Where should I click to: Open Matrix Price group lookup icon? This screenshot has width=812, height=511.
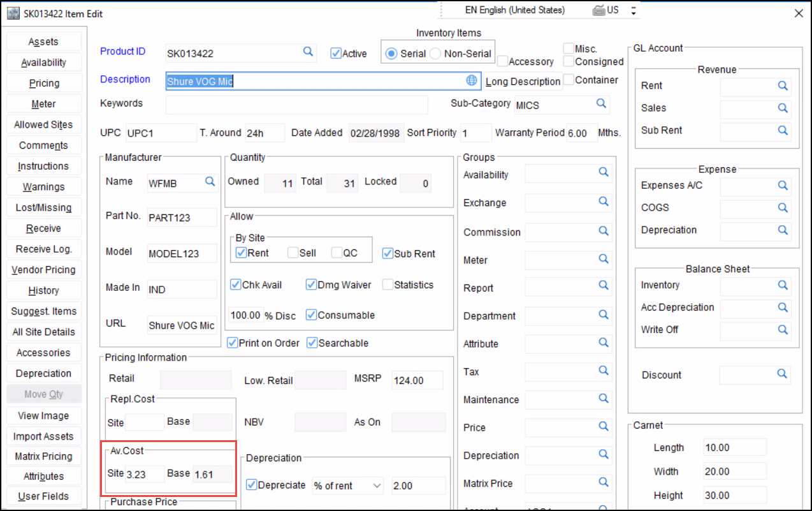pos(604,482)
